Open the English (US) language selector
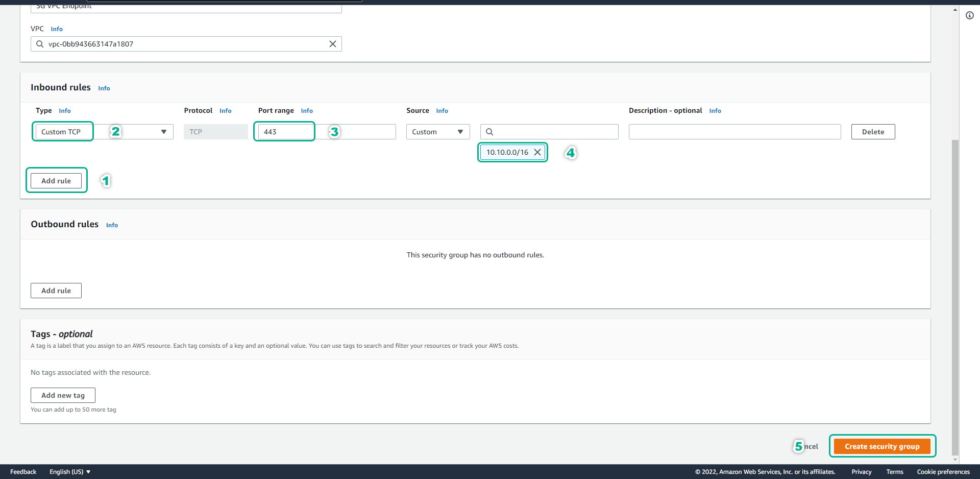This screenshot has height=479, width=980. (x=70, y=472)
